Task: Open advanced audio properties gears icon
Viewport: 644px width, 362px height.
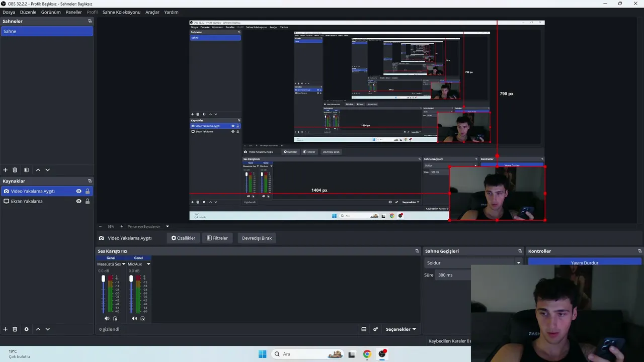Action: pyautogui.click(x=375, y=329)
